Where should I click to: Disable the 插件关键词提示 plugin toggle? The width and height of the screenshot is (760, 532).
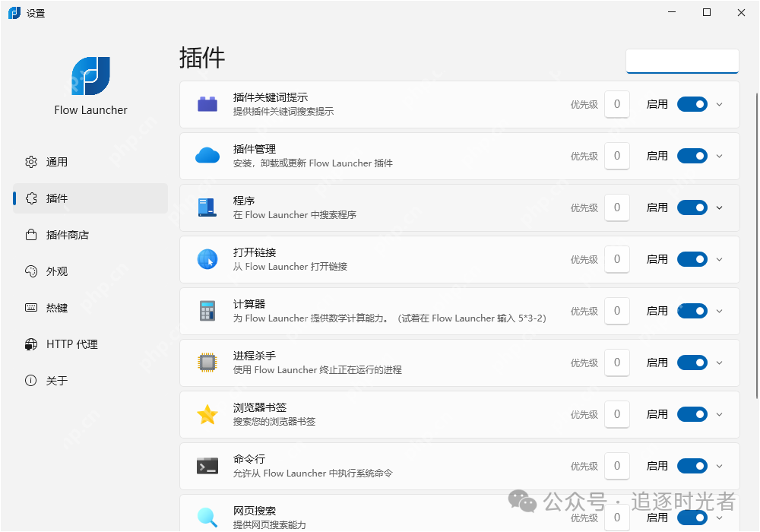point(692,104)
